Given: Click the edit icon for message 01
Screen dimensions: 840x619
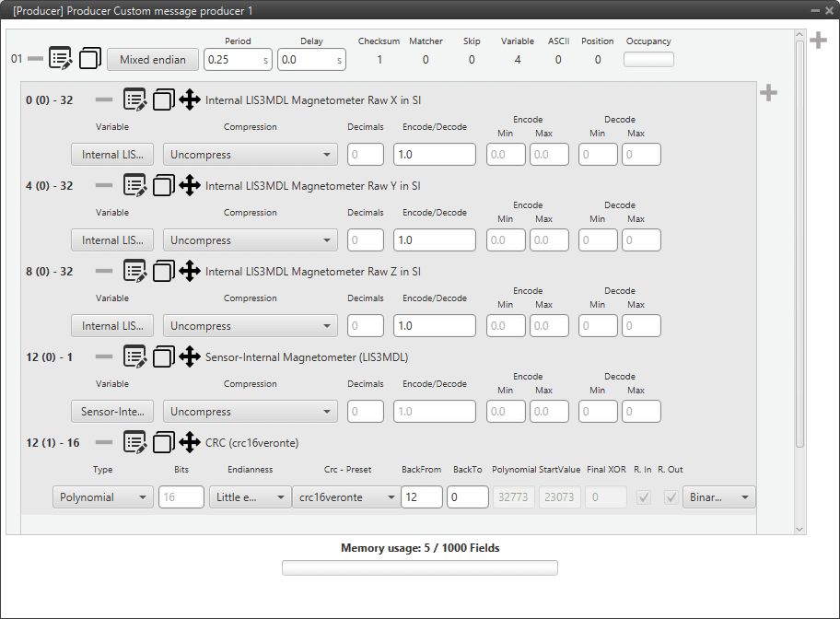Looking at the screenshot, I should pos(60,58).
